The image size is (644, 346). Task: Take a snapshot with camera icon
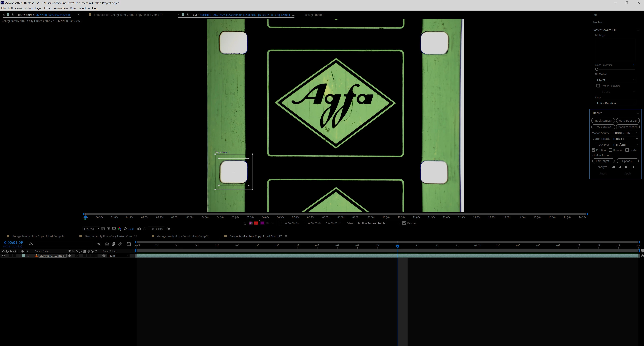(x=139, y=229)
